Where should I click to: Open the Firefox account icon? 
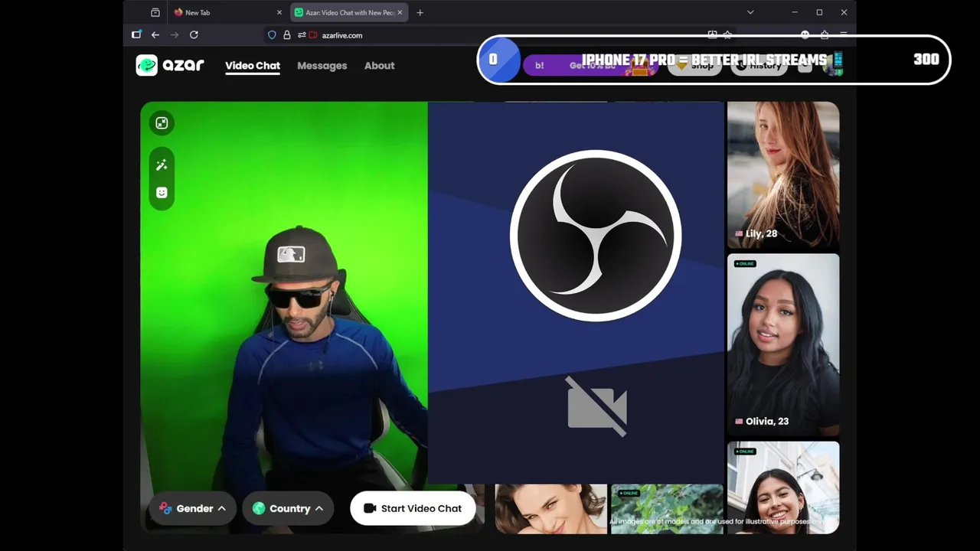[805, 34]
